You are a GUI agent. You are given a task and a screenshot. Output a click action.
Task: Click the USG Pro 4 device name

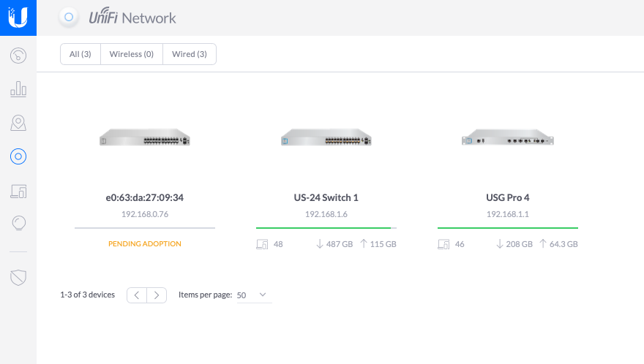[x=507, y=197]
